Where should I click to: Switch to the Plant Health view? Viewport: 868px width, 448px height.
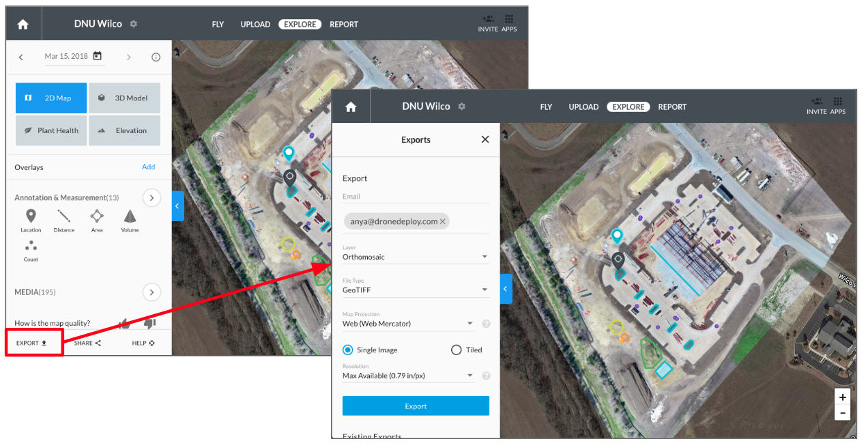click(x=51, y=130)
